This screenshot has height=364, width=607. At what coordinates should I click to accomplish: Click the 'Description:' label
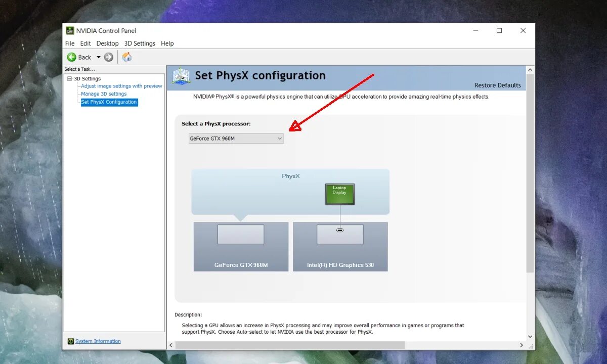tap(188, 315)
